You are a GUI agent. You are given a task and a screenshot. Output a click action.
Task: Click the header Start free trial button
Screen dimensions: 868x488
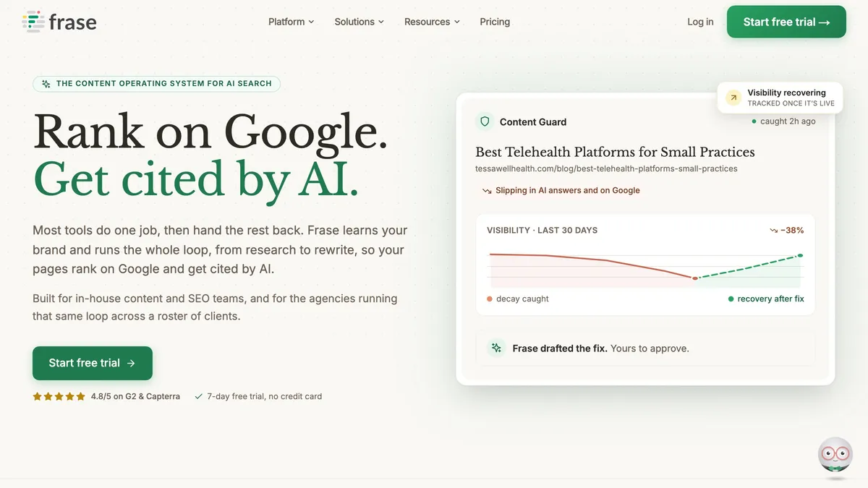coord(786,22)
